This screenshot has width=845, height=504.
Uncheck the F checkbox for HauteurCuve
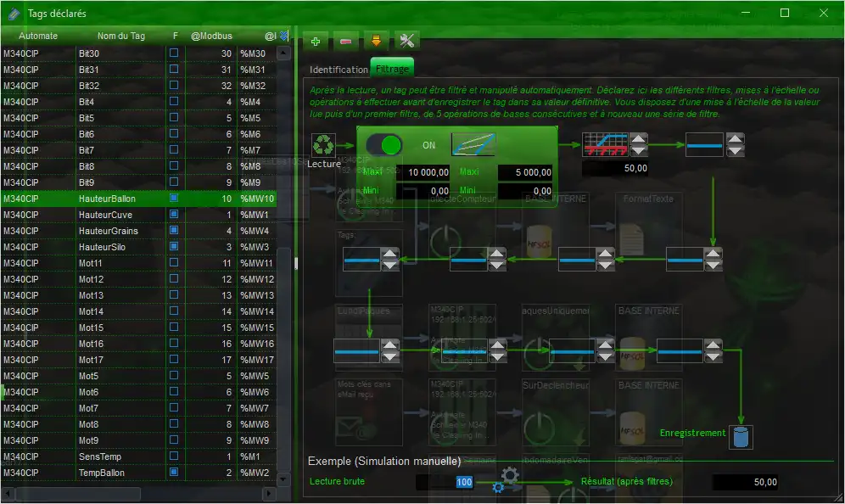[174, 214]
